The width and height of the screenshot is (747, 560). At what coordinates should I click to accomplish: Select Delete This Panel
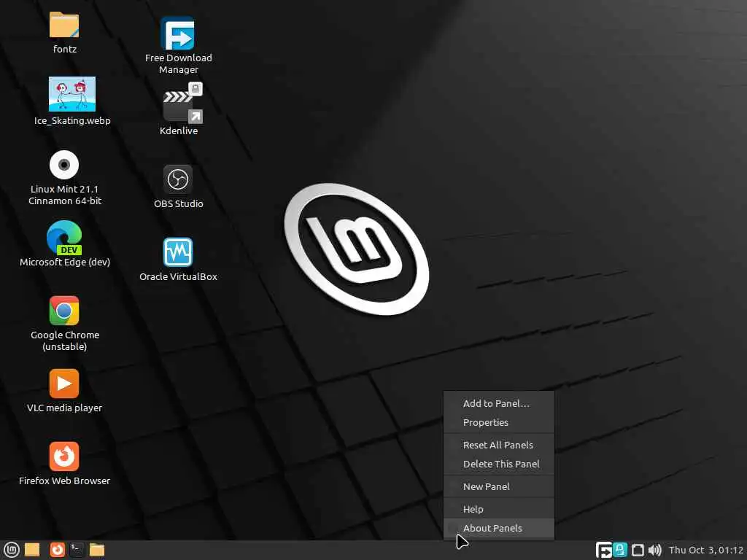coord(499,464)
